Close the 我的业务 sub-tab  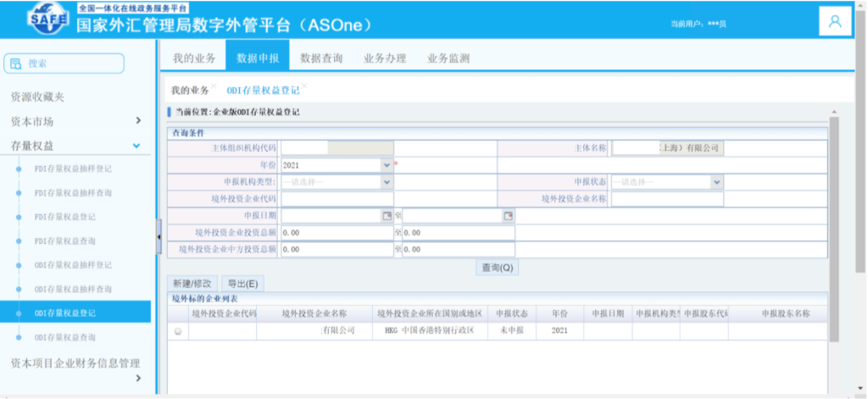[214, 86]
